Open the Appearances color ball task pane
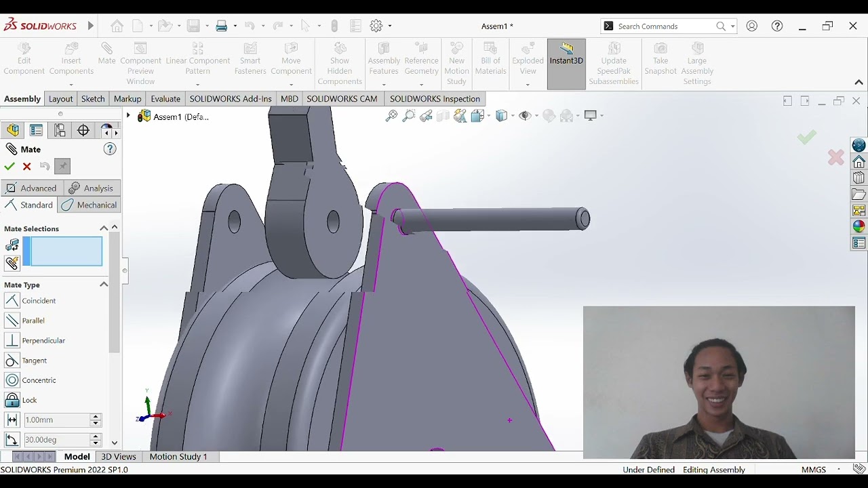 [x=859, y=226]
